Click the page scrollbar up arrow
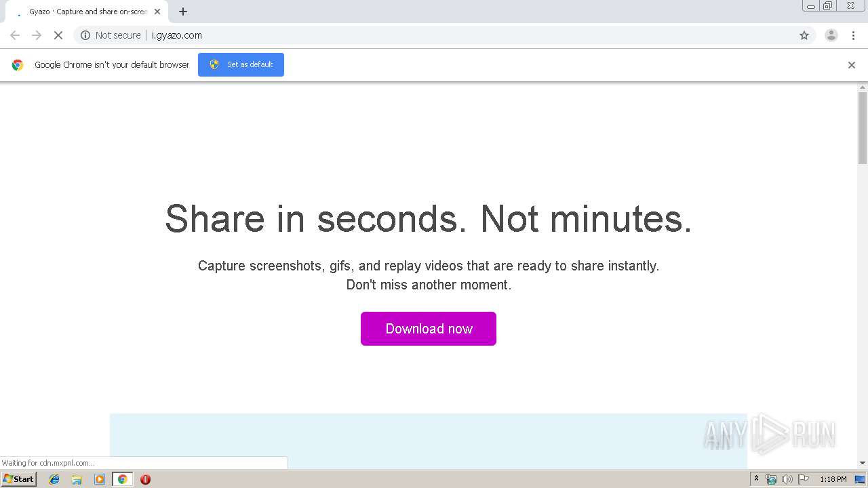 863,87
